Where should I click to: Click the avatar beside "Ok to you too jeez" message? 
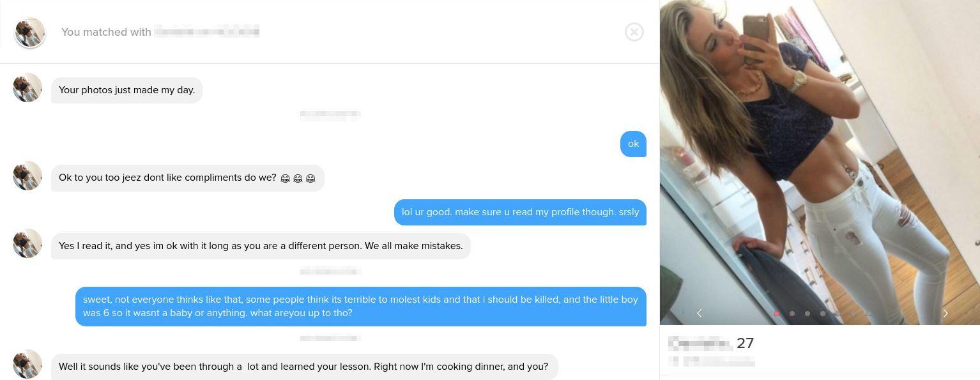(x=27, y=176)
